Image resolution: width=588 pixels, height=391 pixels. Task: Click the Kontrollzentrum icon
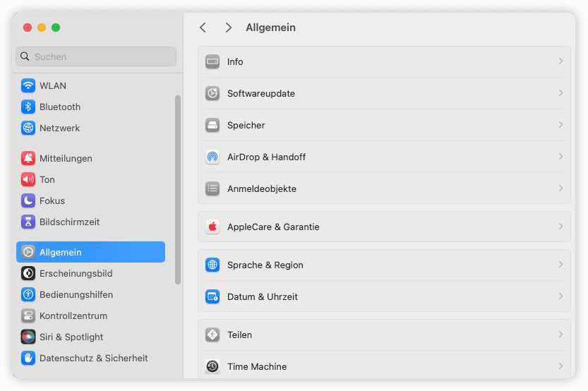coord(28,316)
